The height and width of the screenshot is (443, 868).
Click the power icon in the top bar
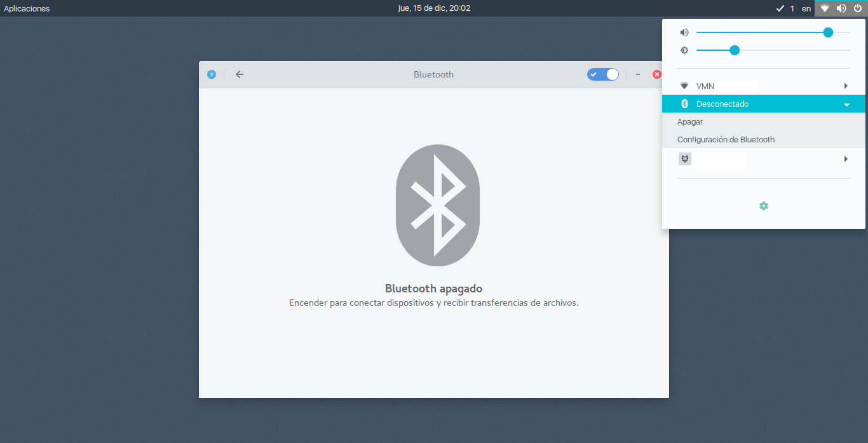[858, 8]
